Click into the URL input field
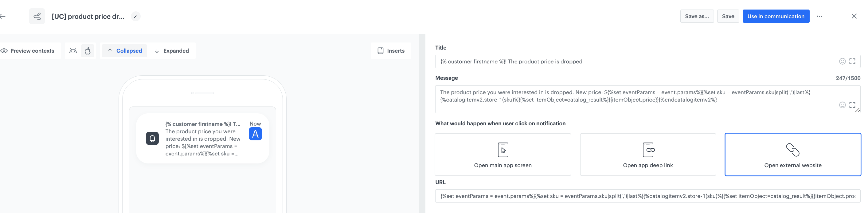 pyautogui.click(x=647, y=196)
